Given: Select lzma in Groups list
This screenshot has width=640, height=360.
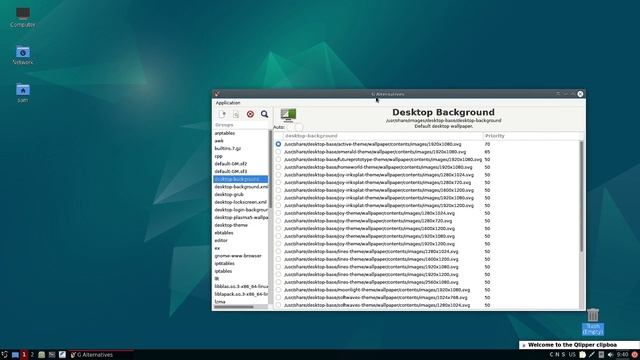Looking at the screenshot, I should click(x=241, y=302).
